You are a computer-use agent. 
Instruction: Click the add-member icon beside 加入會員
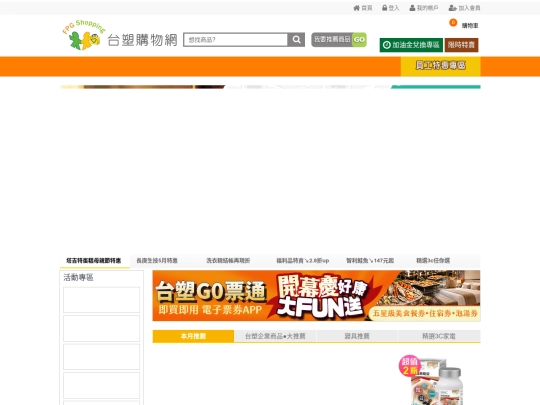452,8
